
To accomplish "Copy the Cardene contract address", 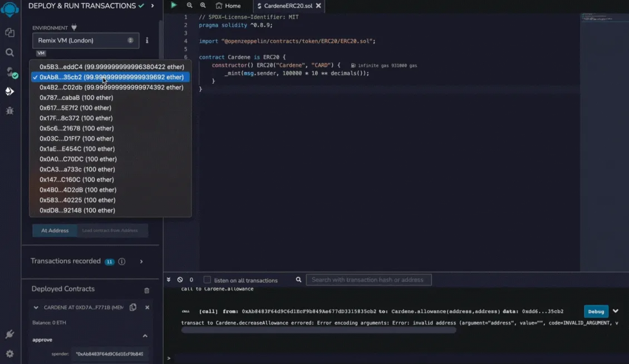I will point(133,307).
